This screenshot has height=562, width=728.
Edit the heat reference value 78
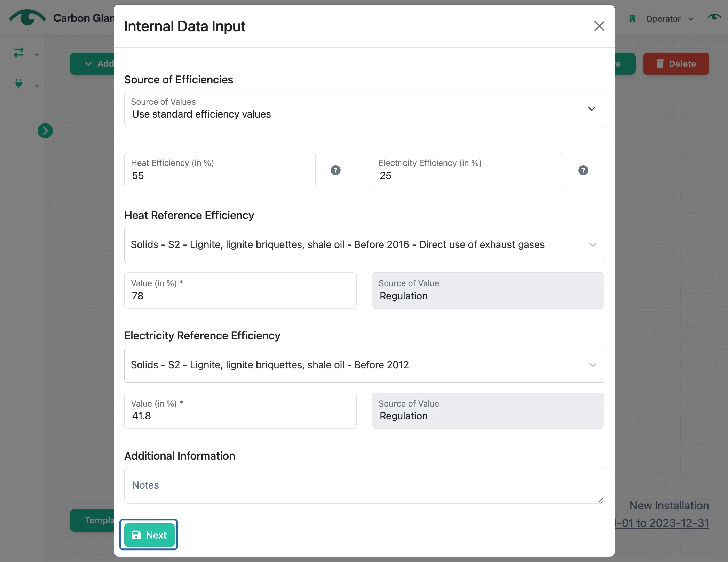pos(240,290)
